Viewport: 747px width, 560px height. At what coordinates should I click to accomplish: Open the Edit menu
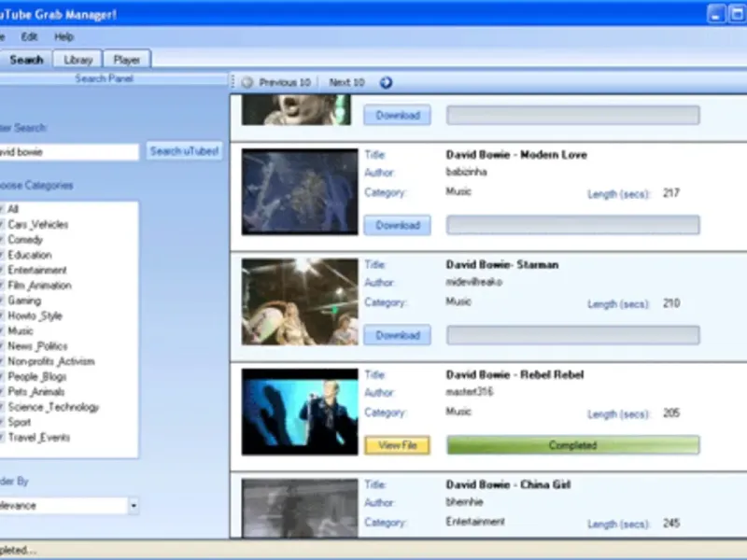(x=29, y=36)
